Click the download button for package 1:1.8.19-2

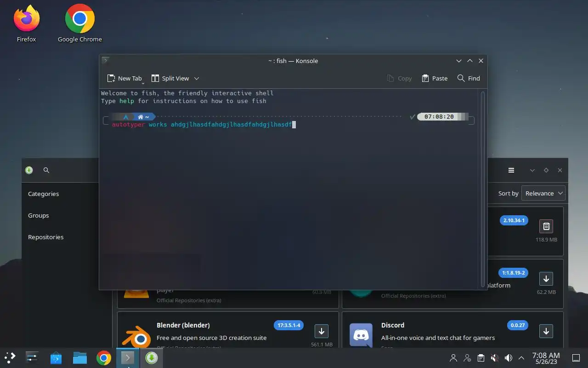tap(546, 279)
